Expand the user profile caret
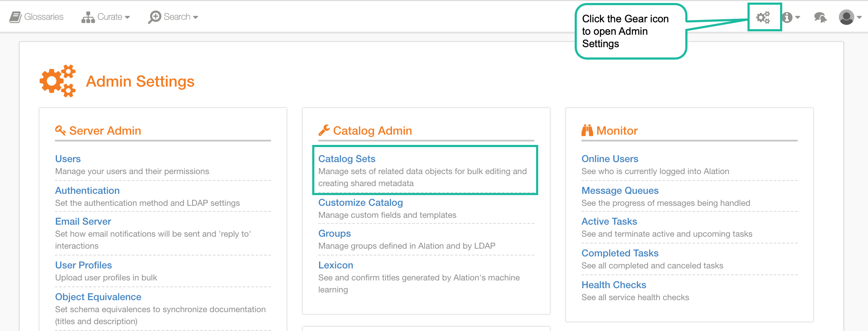The height and width of the screenshot is (331, 868). coord(859,18)
